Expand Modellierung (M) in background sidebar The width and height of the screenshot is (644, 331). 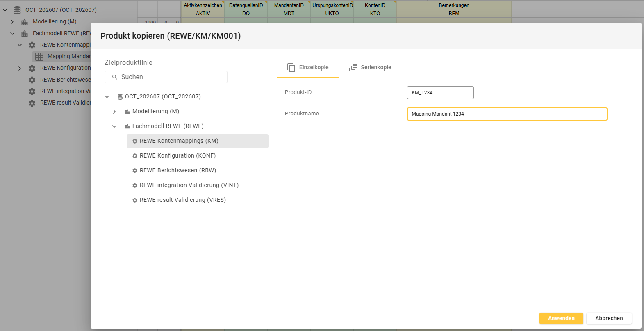pyautogui.click(x=12, y=22)
